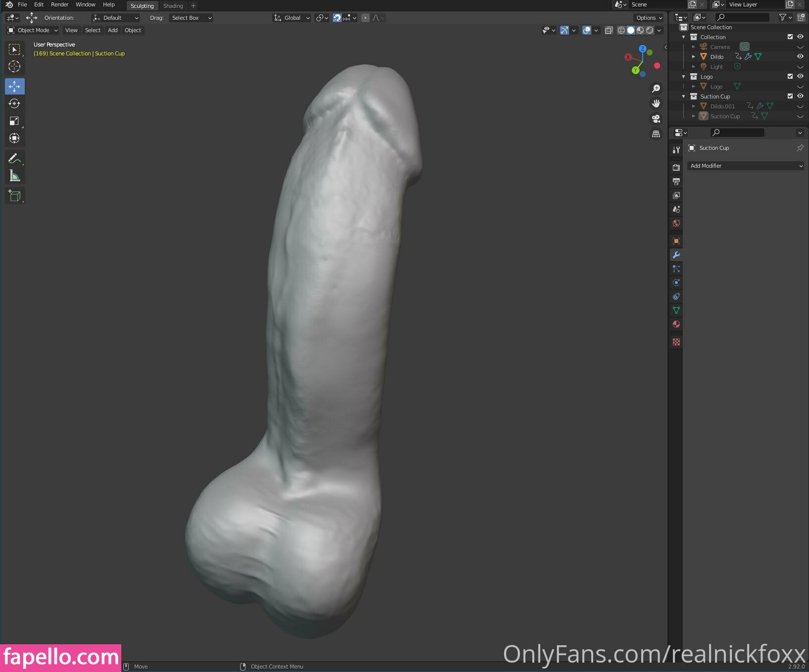Click the viewport zoom magnifier gizmo
Image resolution: width=809 pixels, height=672 pixels.
656,89
